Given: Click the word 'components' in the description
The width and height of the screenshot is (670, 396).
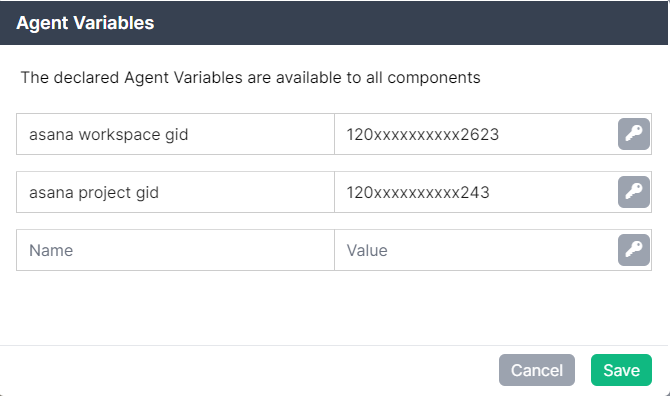Looking at the screenshot, I should tap(434, 78).
